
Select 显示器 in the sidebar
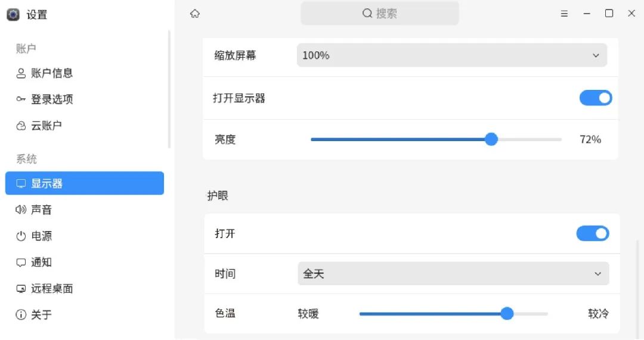pyautogui.click(x=84, y=183)
